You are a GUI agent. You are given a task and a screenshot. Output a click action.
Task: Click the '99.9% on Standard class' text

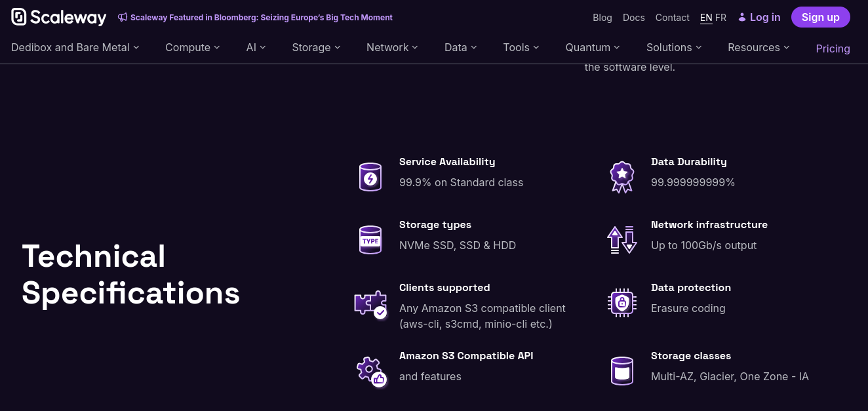pos(461,182)
